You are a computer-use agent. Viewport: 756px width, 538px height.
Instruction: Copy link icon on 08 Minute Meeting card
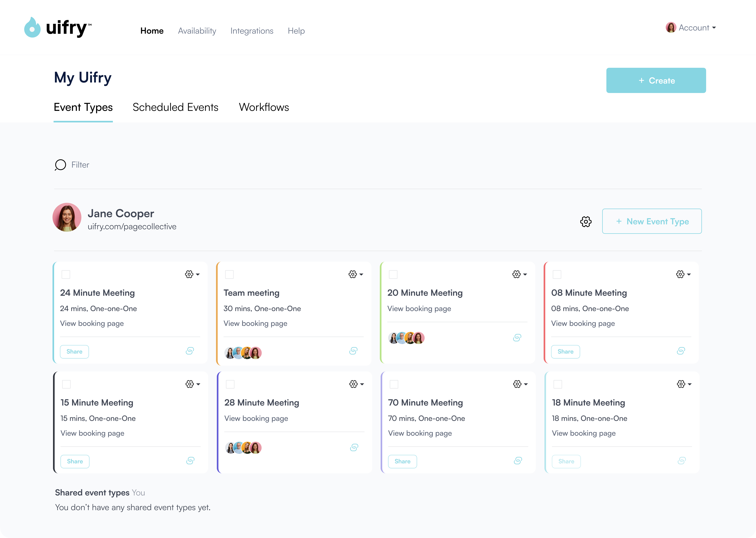coord(681,351)
